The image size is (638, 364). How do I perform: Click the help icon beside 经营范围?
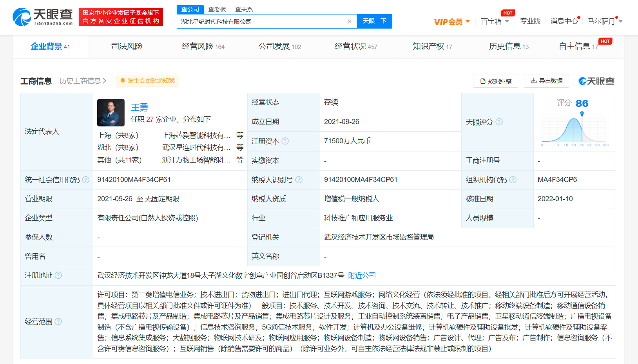(58, 322)
